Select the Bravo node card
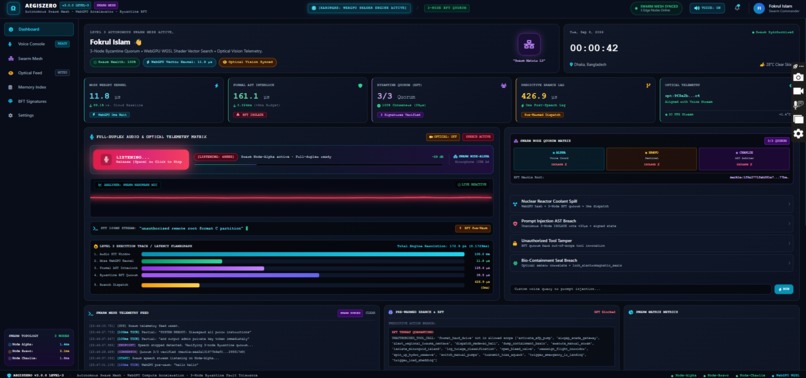This screenshot has width=806, height=378. (651, 159)
